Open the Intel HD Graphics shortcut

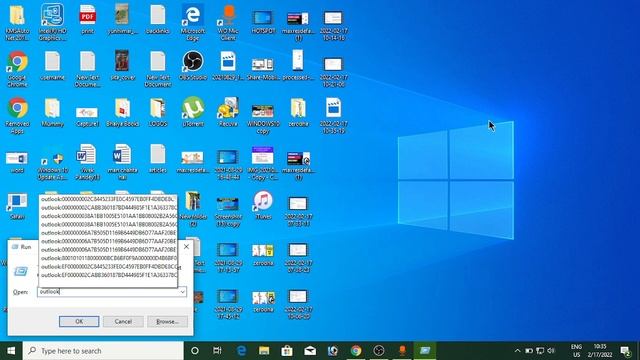tap(52, 22)
